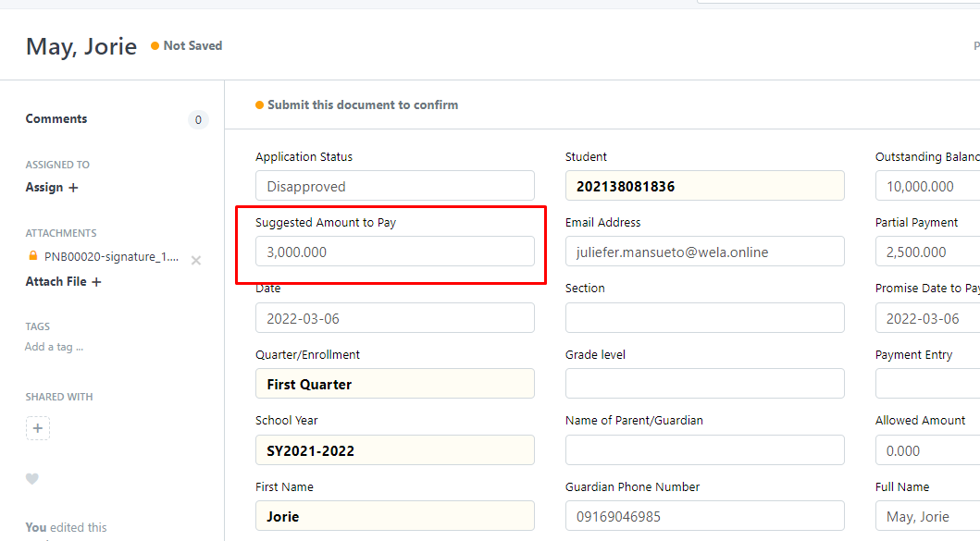Click the Application Status field showing Disapproved
Screen dimensions: 980x541
(x=395, y=186)
